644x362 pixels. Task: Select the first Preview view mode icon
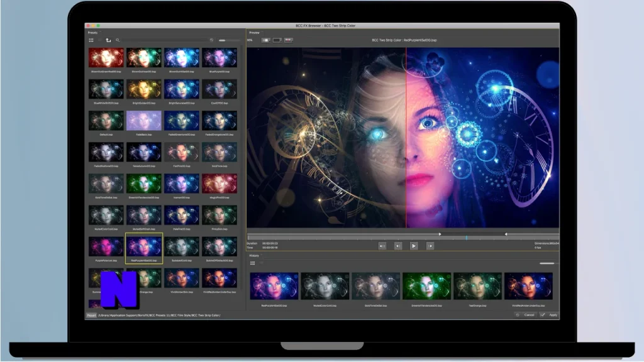pyautogui.click(x=266, y=40)
